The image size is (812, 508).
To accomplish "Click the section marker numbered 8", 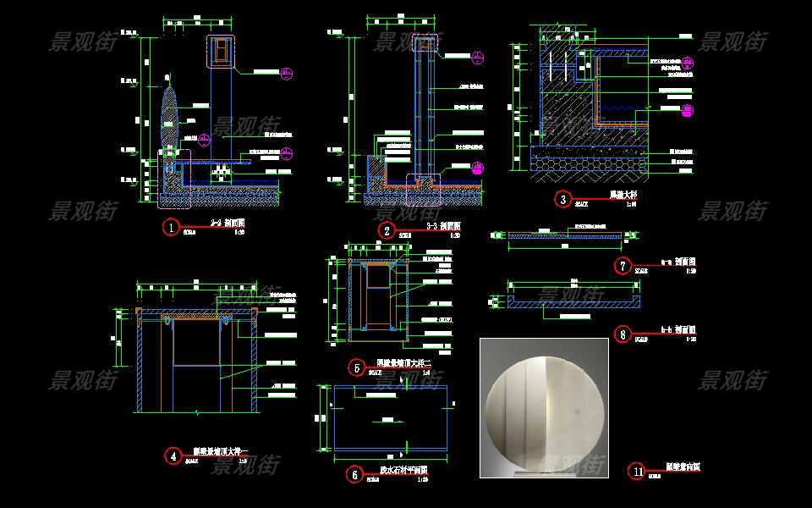I will (623, 334).
